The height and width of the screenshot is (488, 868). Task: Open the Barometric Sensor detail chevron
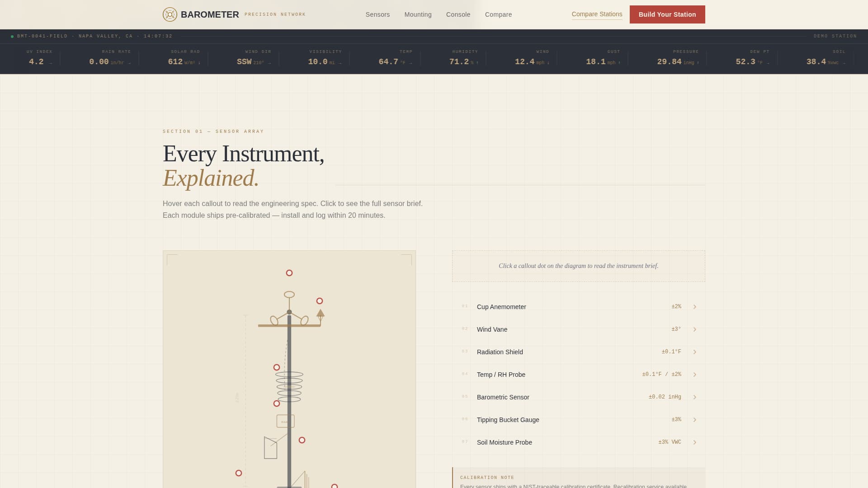695,397
